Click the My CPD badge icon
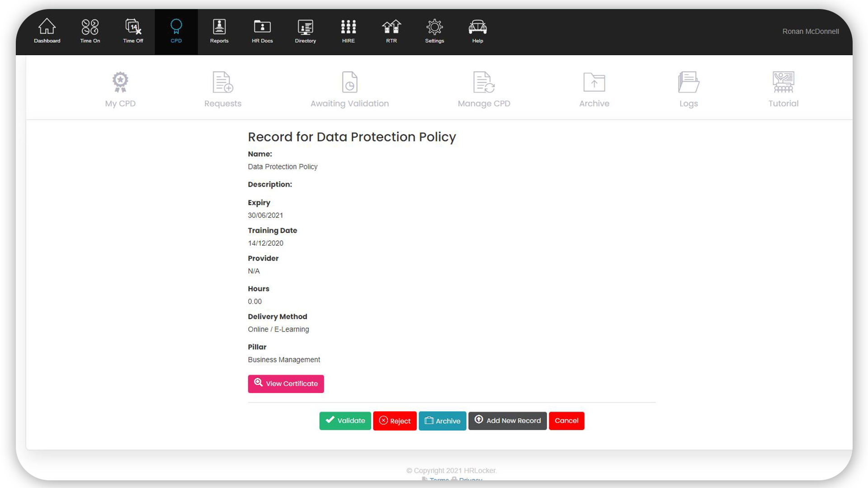The height and width of the screenshot is (488, 868). [x=120, y=82]
